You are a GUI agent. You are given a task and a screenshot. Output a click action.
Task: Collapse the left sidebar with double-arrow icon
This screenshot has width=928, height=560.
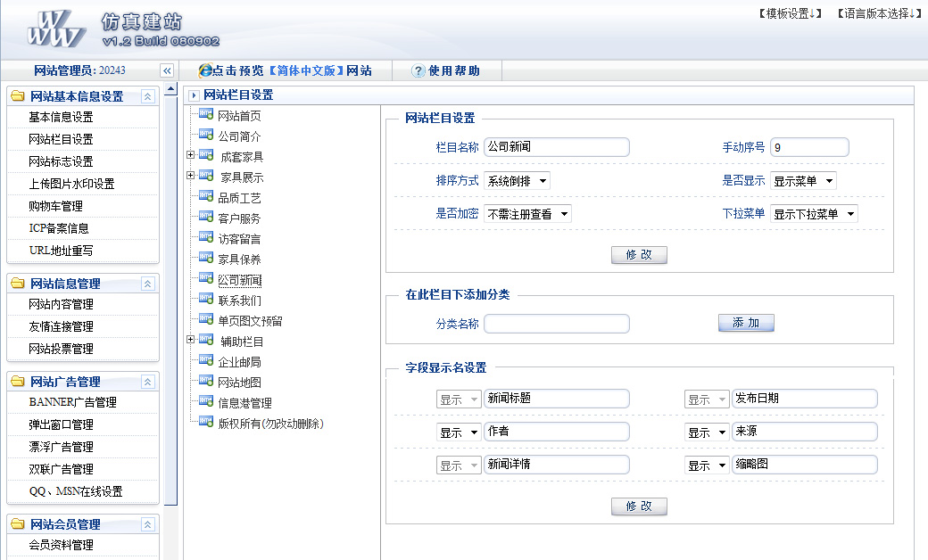pyautogui.click(x=166, y=70)
